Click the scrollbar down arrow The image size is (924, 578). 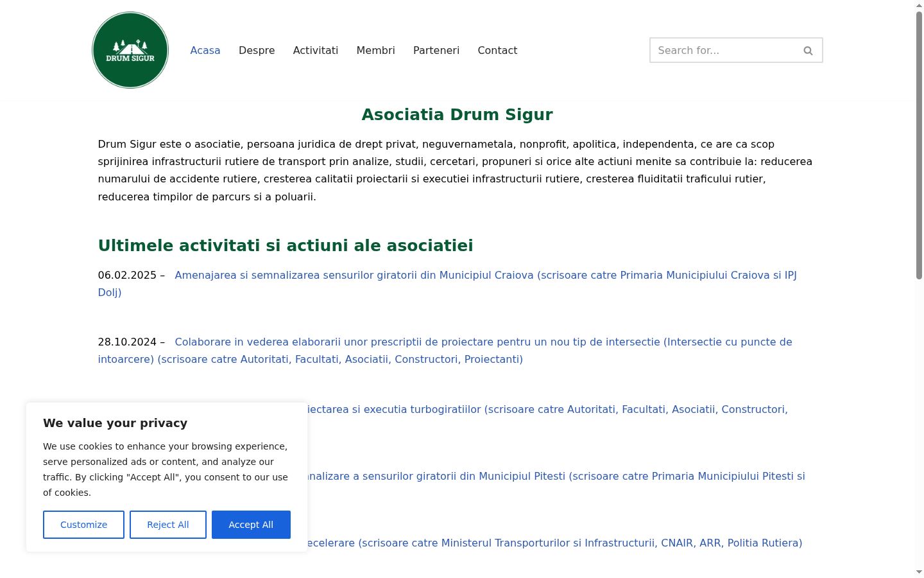(x=919, y=572)
